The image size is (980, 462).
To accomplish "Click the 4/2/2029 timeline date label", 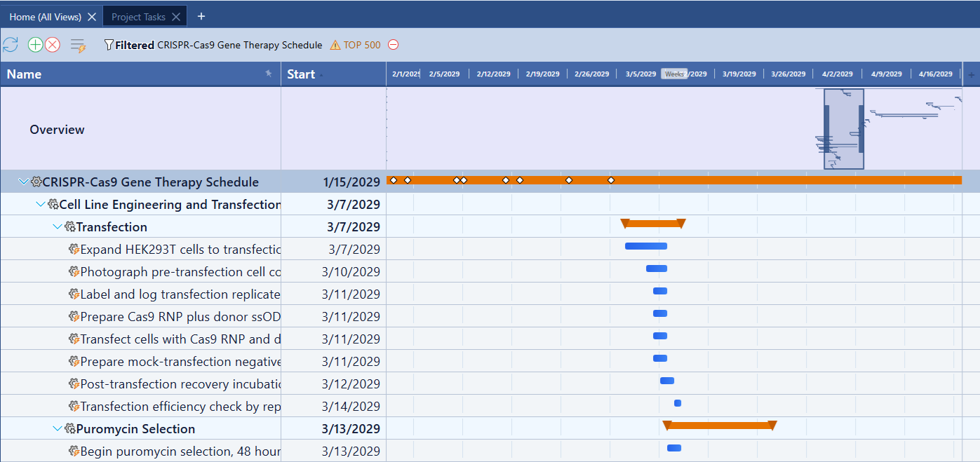I will pos(838,74).
